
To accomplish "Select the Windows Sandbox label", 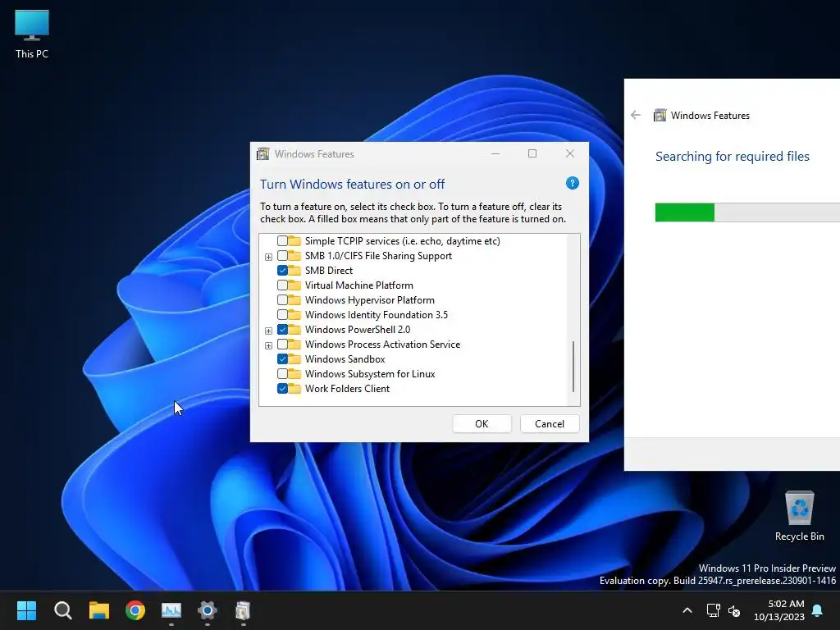I will click(345, 359).
